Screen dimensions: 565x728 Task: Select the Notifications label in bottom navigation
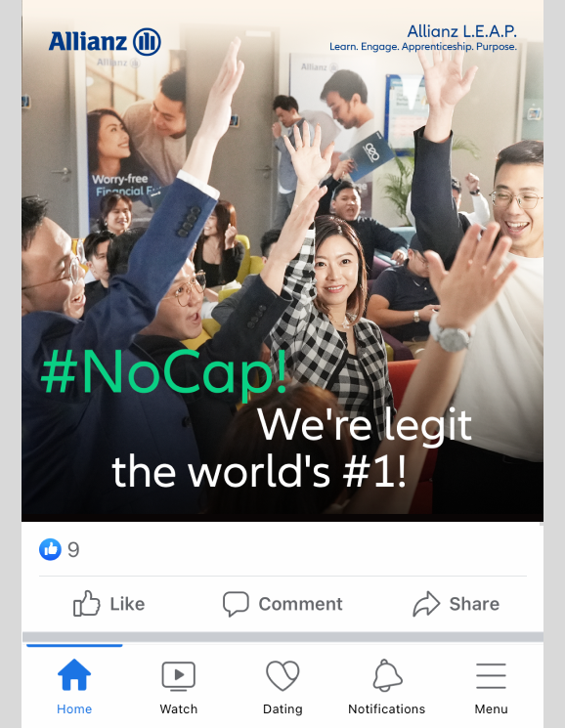[x=387, y=709]
